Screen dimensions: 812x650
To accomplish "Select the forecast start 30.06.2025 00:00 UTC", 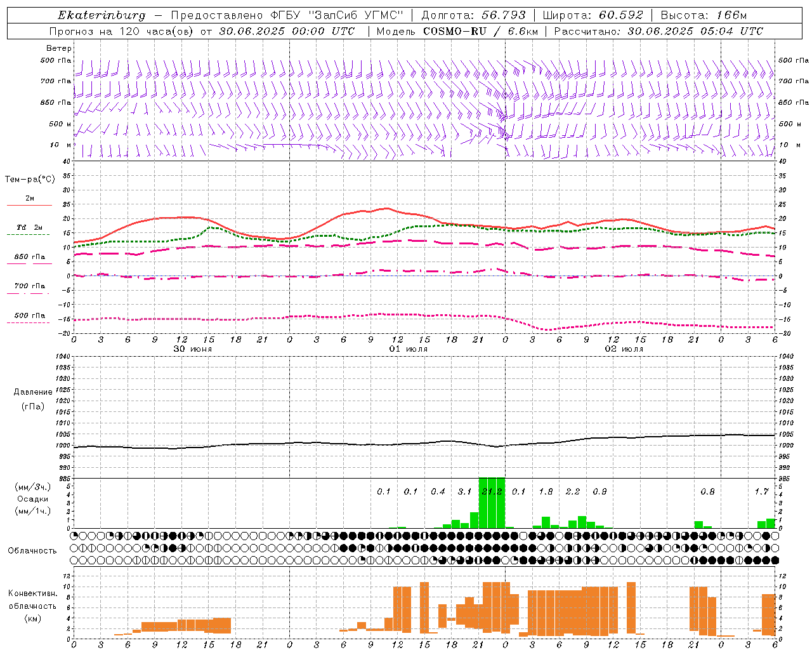I will [287, 31].
